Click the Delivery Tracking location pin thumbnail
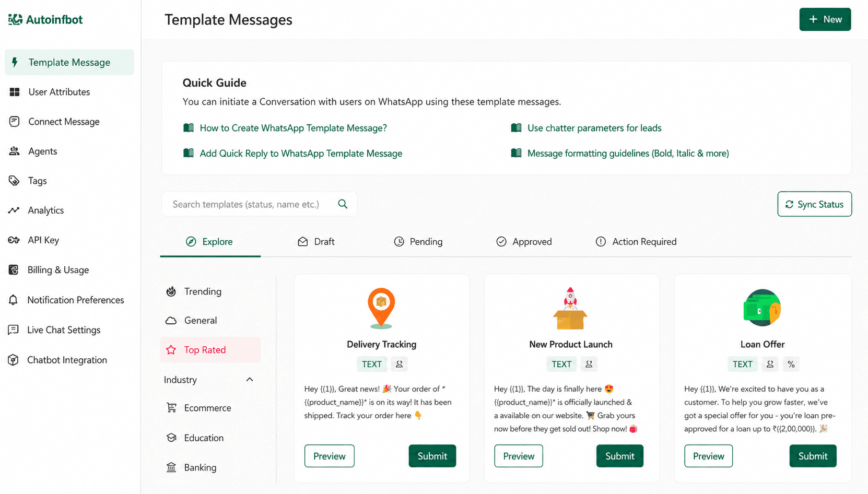868x494 pixels. point(381,308)
